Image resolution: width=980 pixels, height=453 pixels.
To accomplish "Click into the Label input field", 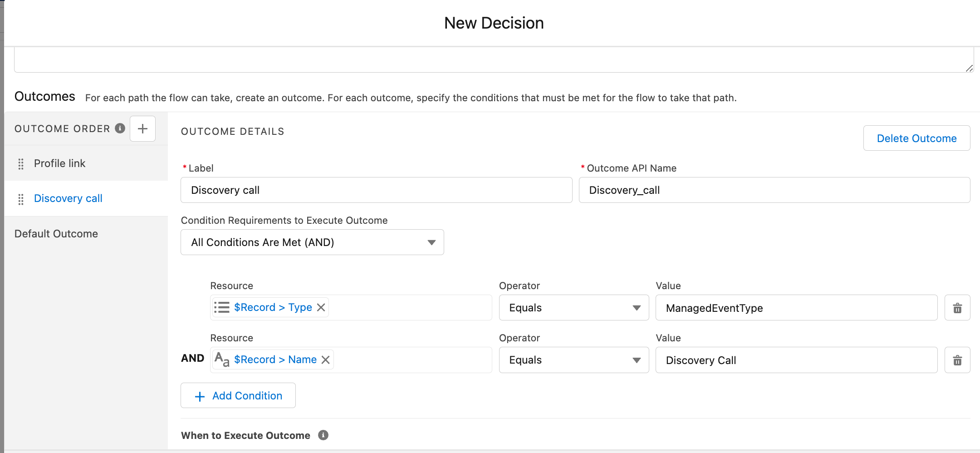I will point(376,190).
